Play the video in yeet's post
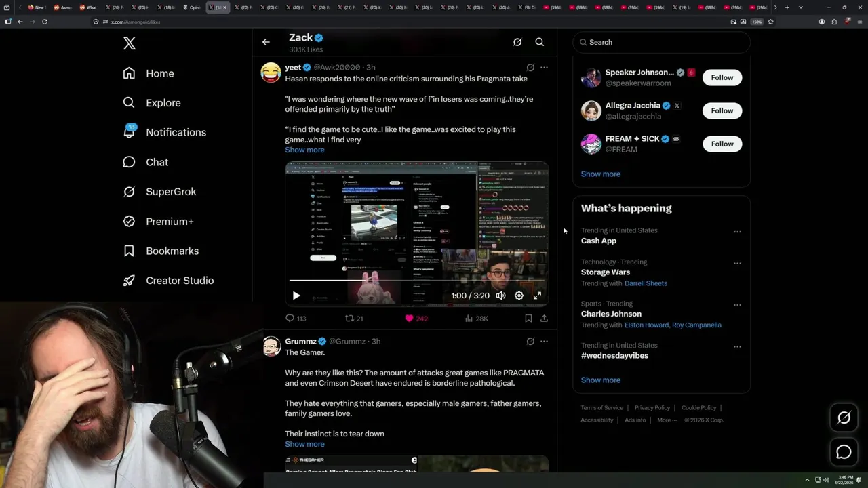This screenshot has width=868, height=488. pos(296,296)
